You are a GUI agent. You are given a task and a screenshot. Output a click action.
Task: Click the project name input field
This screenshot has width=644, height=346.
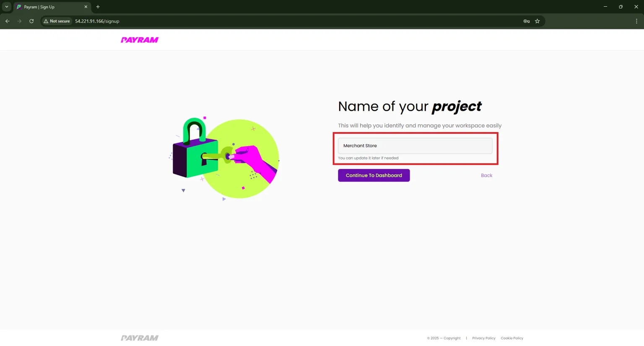(x=415, y=146)
